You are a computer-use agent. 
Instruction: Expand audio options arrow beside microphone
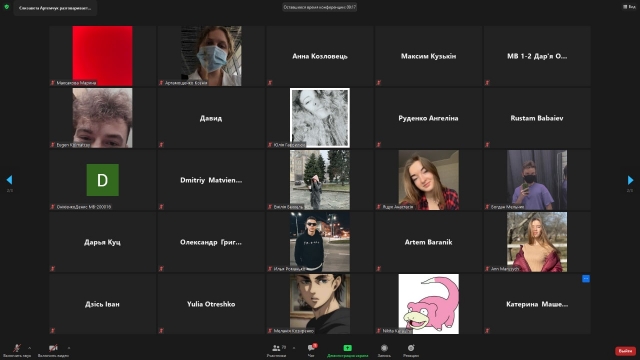click(29, 348)
